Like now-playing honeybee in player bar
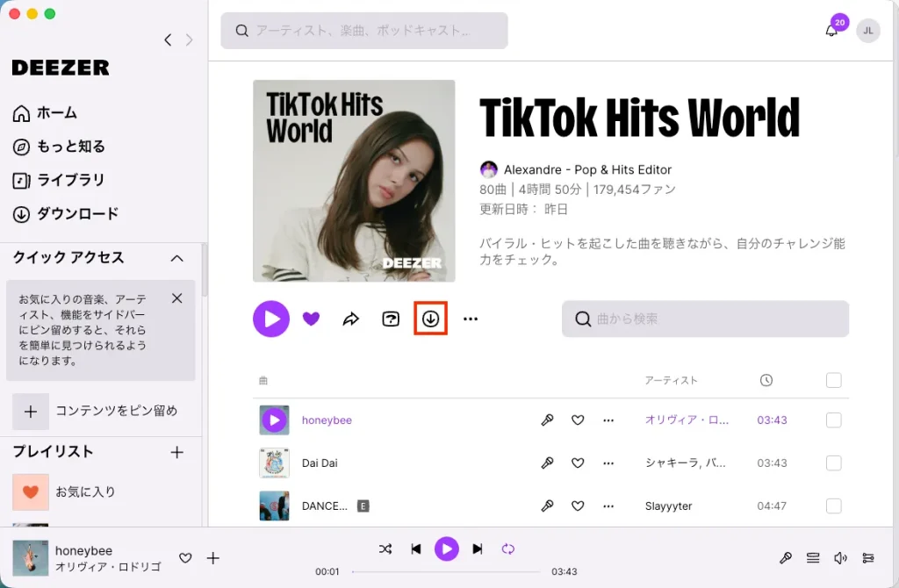 (x=185, y=557)
